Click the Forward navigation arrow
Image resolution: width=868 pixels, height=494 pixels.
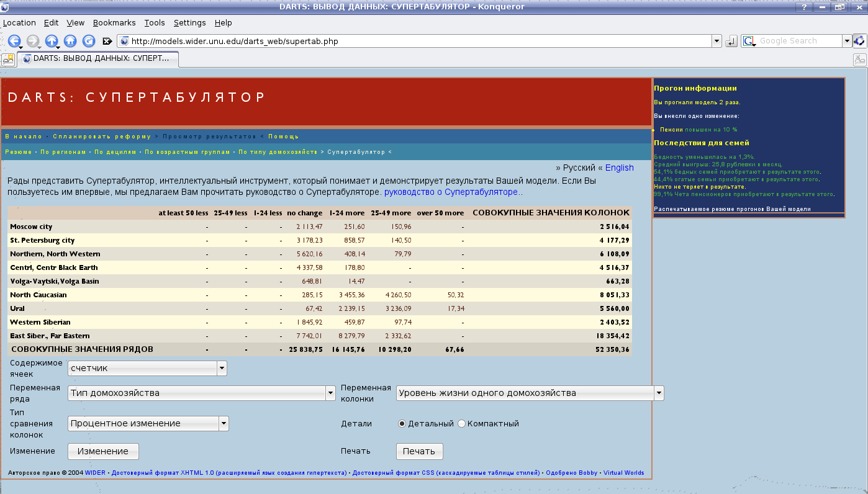[x=32, y=40]
